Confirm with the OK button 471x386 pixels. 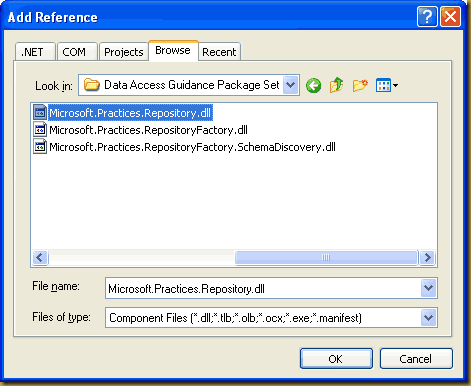(x=336, y=359)
